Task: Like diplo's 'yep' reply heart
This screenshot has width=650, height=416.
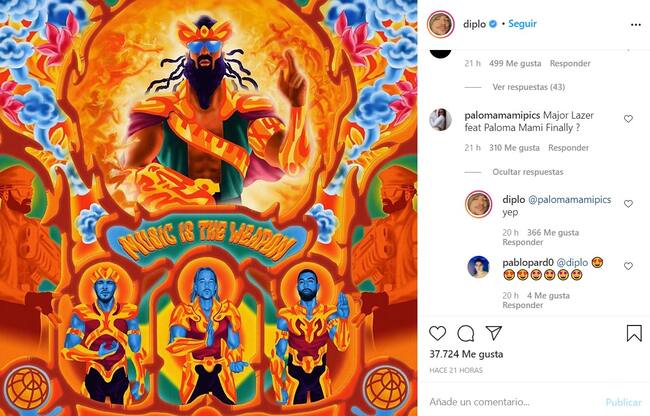Action: coord(628,204)
